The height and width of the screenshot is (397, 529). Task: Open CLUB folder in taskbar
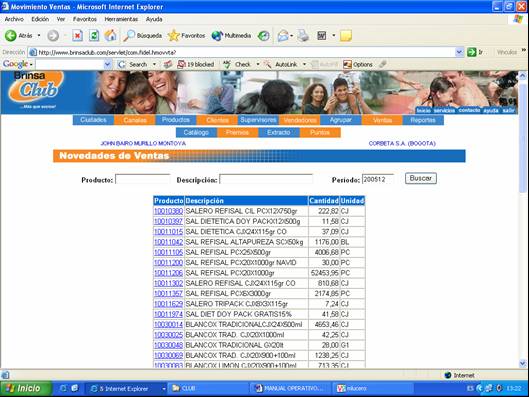[208, 389]
